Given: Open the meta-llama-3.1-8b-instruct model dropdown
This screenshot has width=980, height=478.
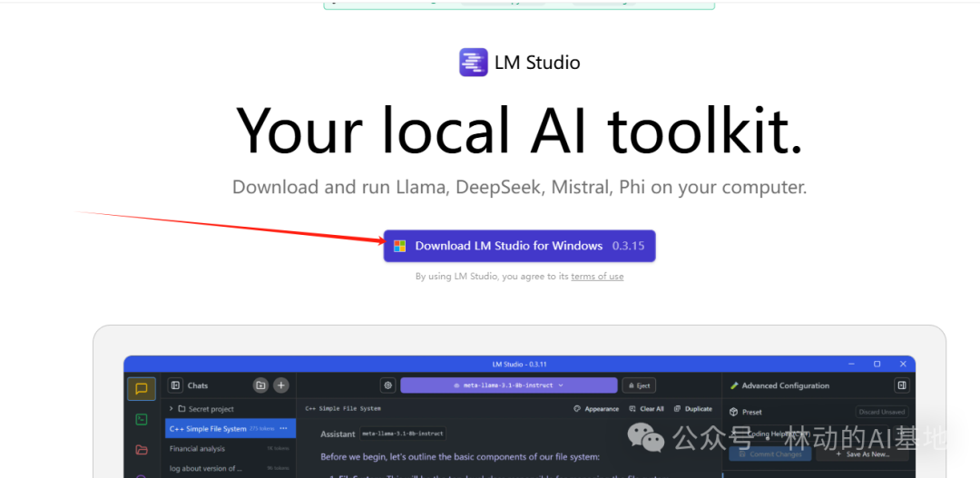Looking at the screenshot, I should [x=509, y=385].
